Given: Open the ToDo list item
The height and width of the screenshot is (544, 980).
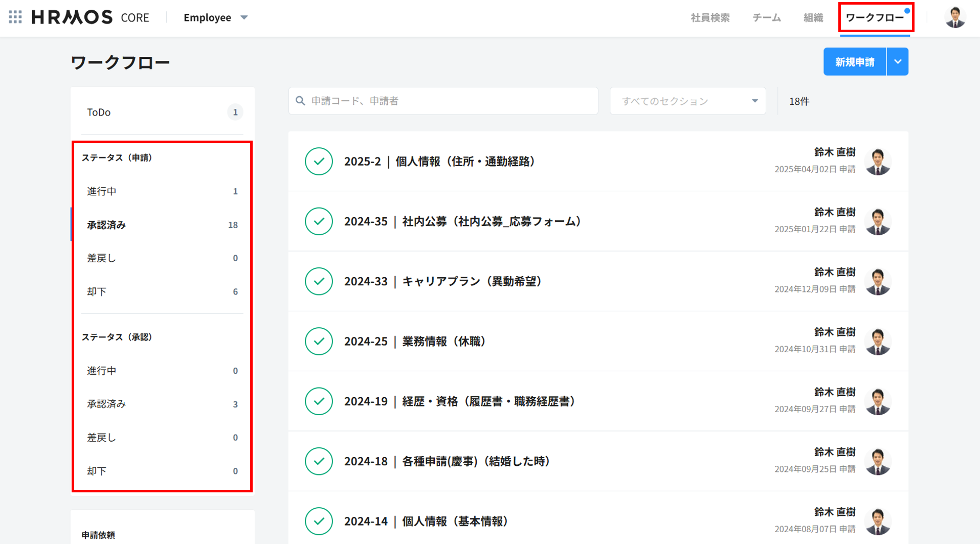Looking at the screenshot, I should coord(162,112).
